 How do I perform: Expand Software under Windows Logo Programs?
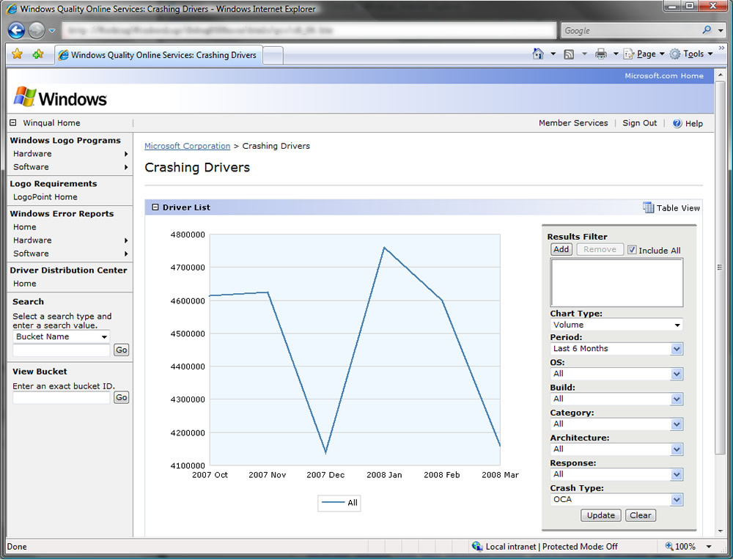click(70, 167)
